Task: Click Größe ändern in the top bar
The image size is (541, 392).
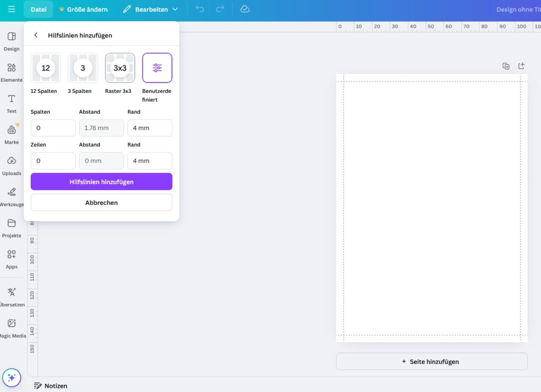Action: 83,10
